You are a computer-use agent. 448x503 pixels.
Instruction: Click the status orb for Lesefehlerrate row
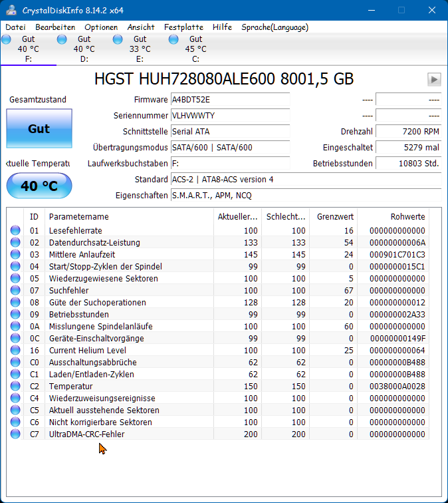pos(15,230)
